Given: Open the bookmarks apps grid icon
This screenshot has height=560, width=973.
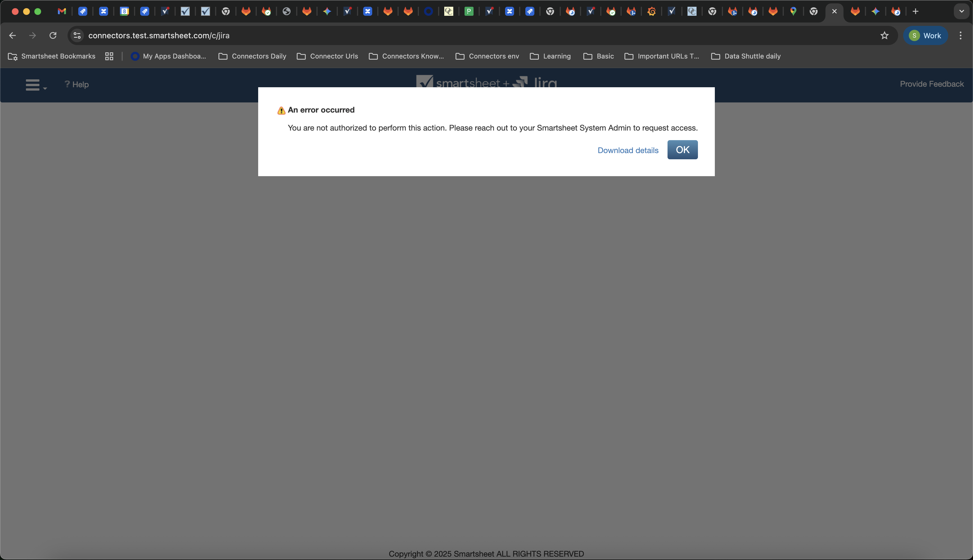Looking at the screenshot, I should pos(109,56).
